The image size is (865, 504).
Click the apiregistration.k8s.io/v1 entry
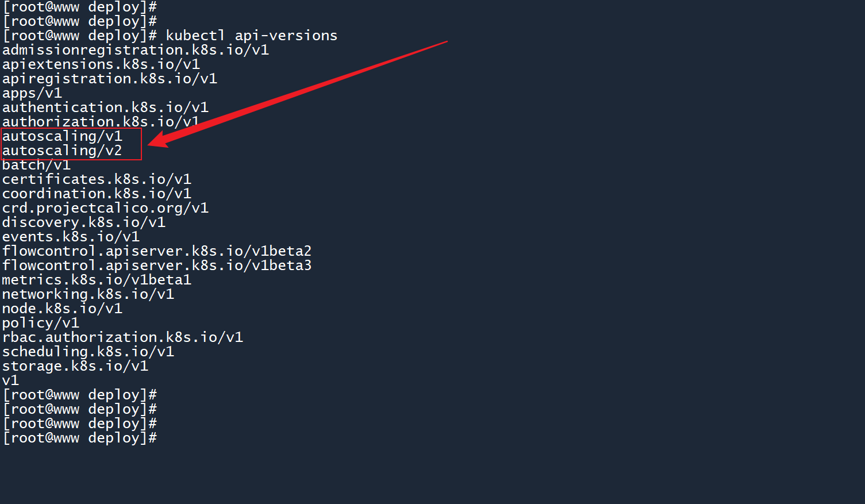point(110,79)
